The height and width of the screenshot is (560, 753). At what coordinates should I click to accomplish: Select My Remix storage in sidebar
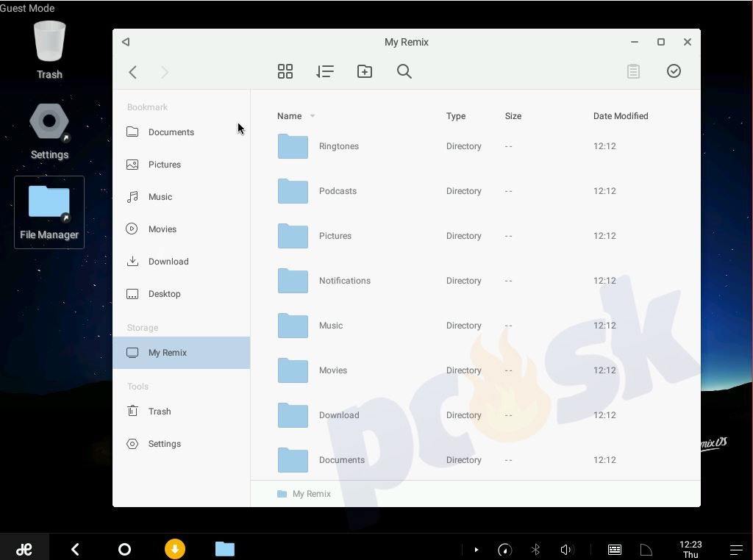(x=181, y=353)
